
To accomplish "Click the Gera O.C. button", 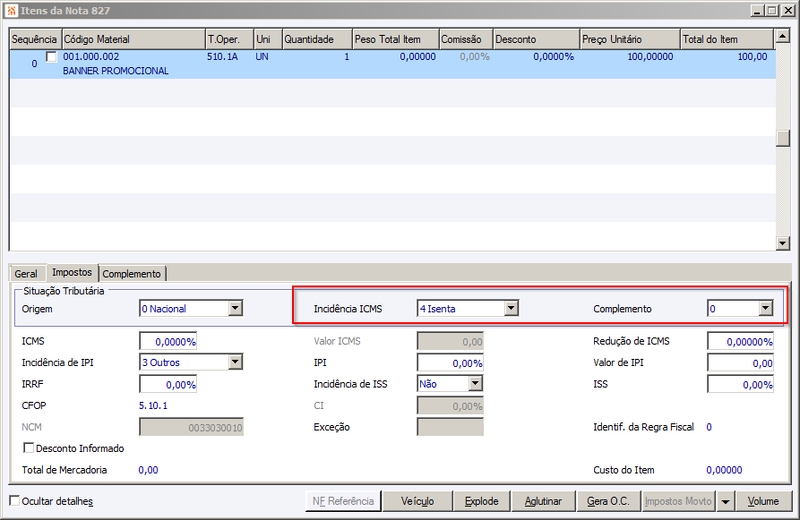I will [x=608, y=501].
